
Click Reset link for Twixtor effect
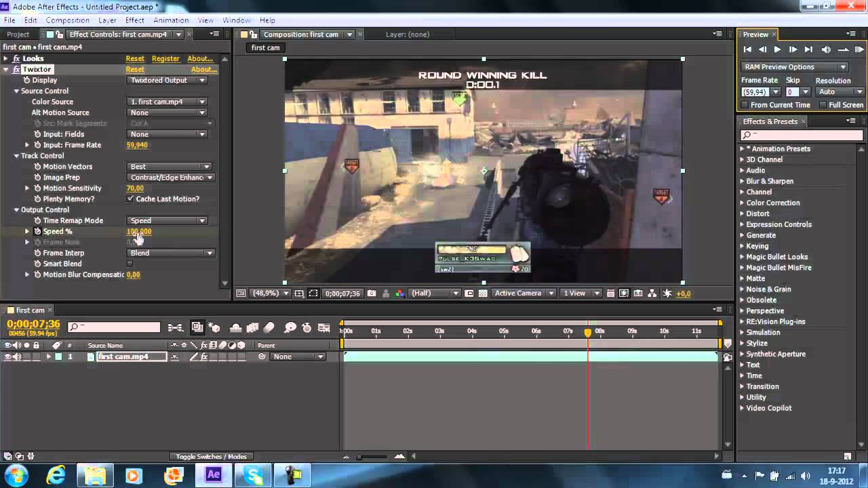[x=135, y=70]
